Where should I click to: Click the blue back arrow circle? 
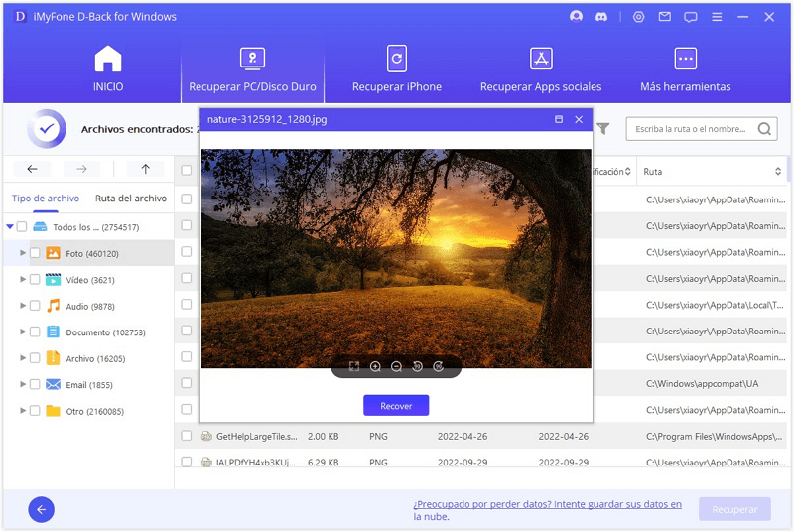[42, 509]
